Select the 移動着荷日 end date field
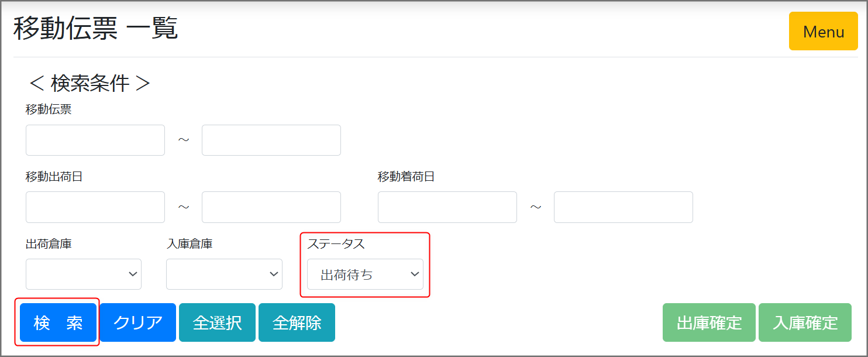 [x=623, y=207]
